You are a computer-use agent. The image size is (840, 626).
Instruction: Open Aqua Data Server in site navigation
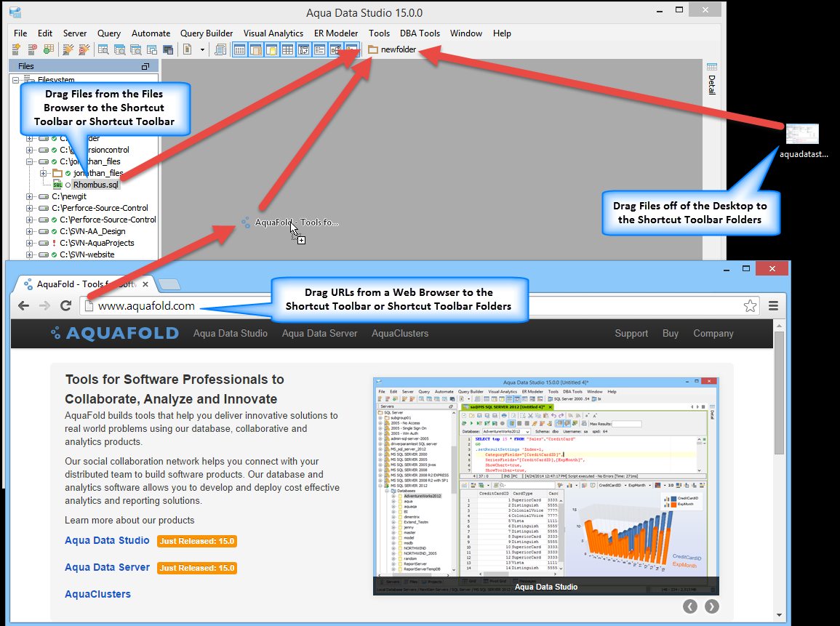click(x=320, y=333)
